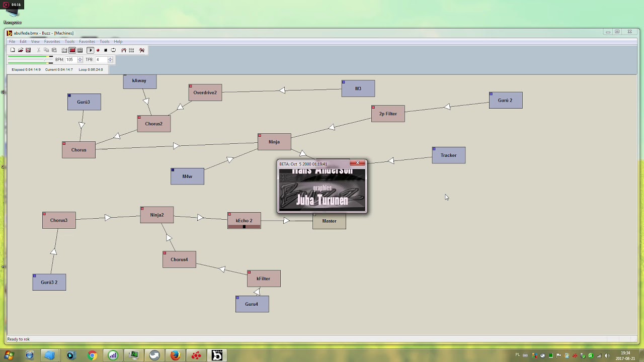Screen dimensions: 644x362
Task: Open Google Chrome from the taskbar
Action: pos(92,355)
